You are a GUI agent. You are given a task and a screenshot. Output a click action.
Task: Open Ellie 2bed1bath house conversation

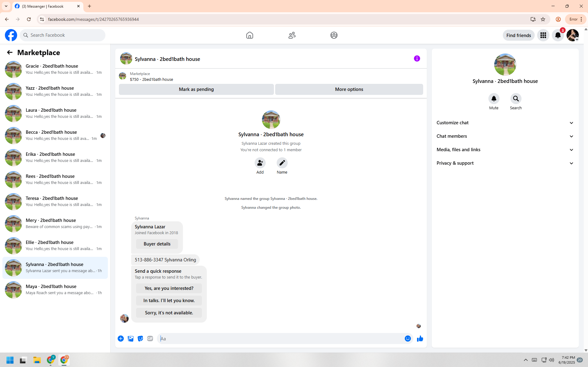(x=55, y=245)
